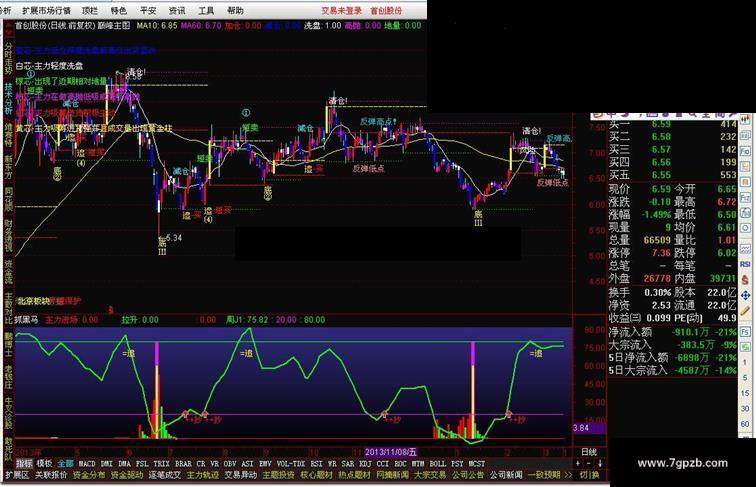This screenshot has width=756, height=487.
Task: Switch to 1-minute period on right toolbar
Action: coord(745,362)
